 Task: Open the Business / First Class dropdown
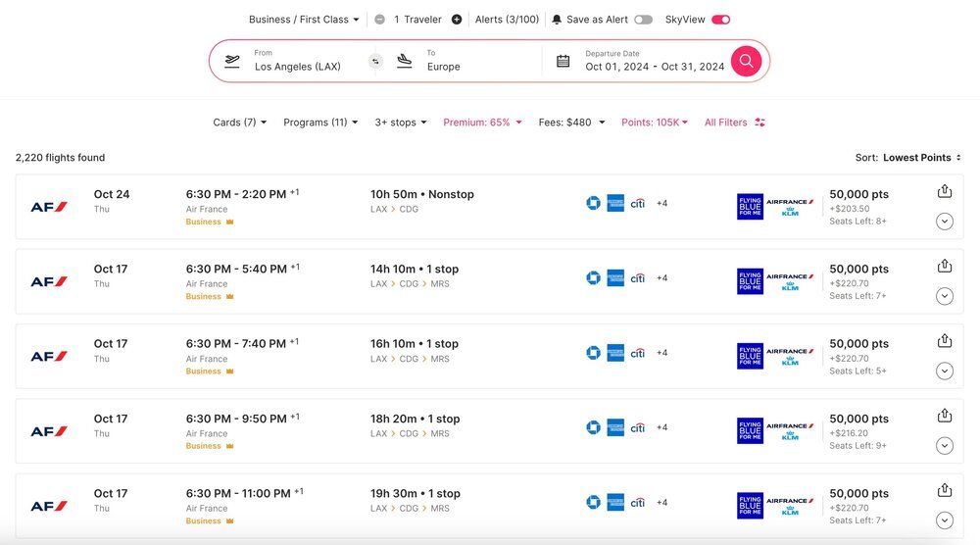tap(305, 20)
